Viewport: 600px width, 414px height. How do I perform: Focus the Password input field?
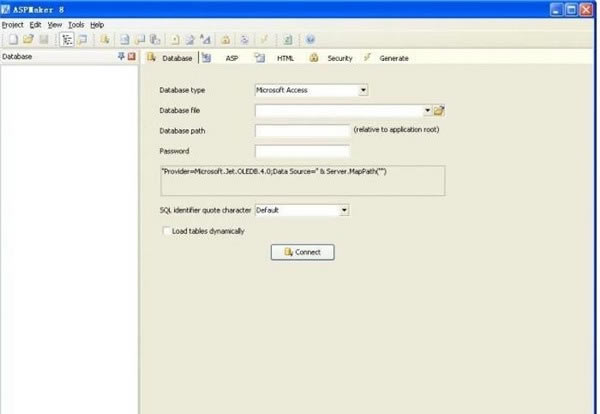pyautogui.click(x=302, y=151)
